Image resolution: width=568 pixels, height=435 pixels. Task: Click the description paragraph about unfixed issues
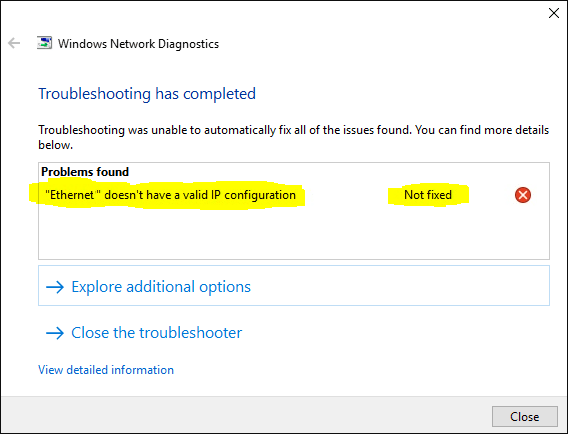point(293,137)
